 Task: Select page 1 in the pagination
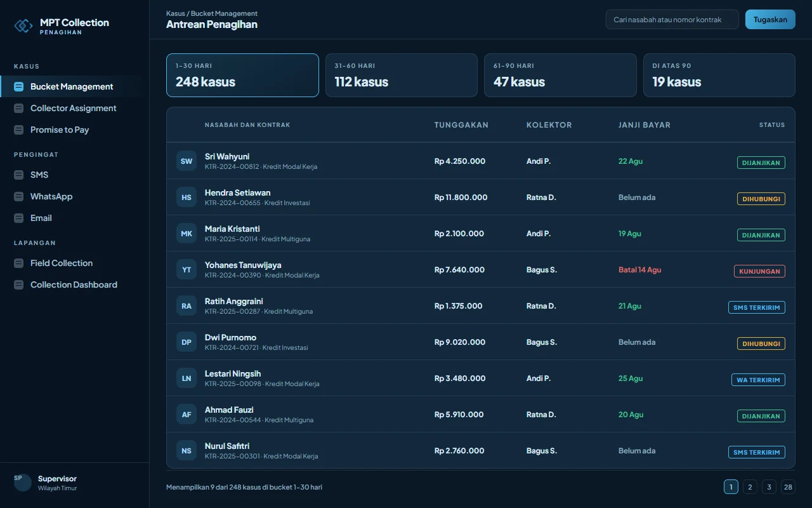coord(731,487)
